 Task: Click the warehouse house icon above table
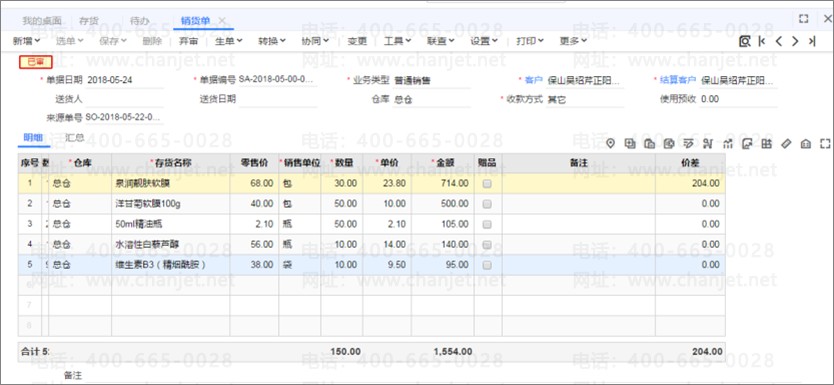(x=806, y=143)
